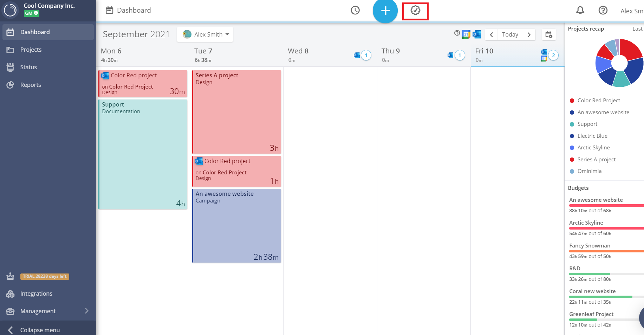Open the Support Documentation time entry
Viewport: 644px width, 335px height.
point(143,154)
